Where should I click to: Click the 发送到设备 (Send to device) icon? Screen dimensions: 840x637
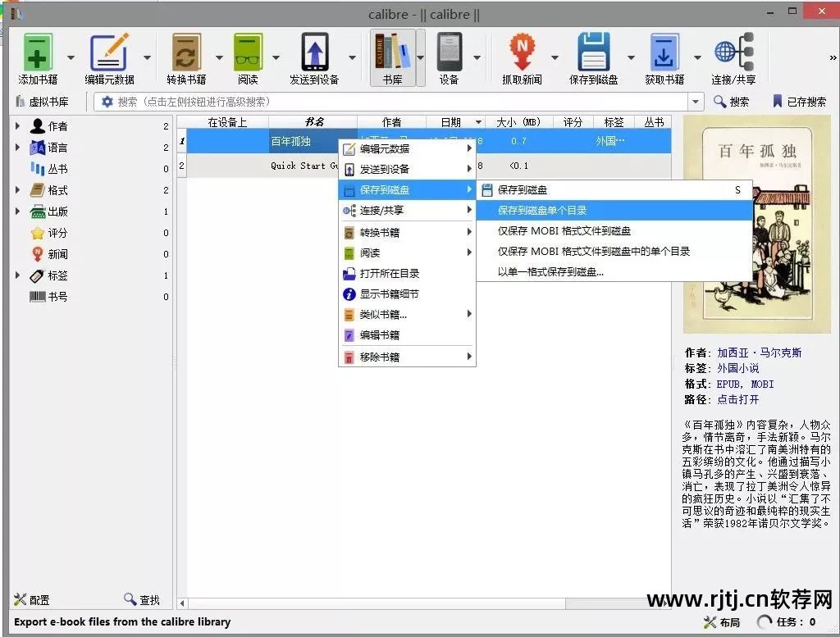314,53
